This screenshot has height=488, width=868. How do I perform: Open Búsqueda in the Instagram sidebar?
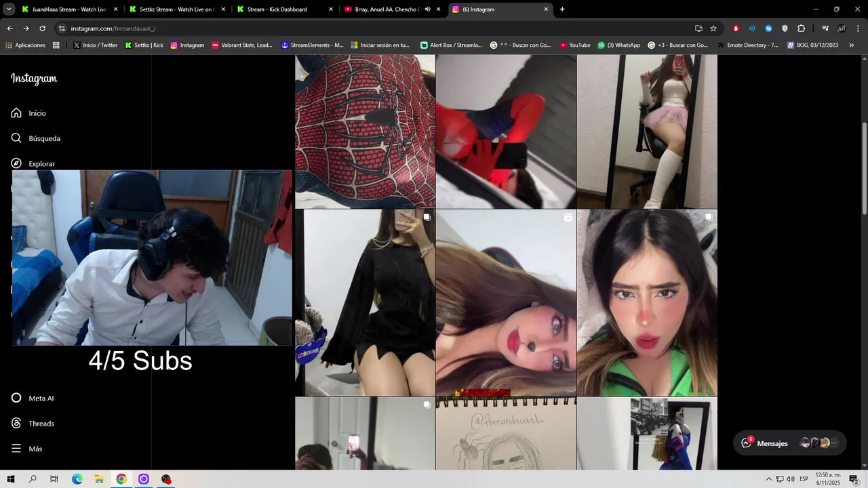point(36,138)
